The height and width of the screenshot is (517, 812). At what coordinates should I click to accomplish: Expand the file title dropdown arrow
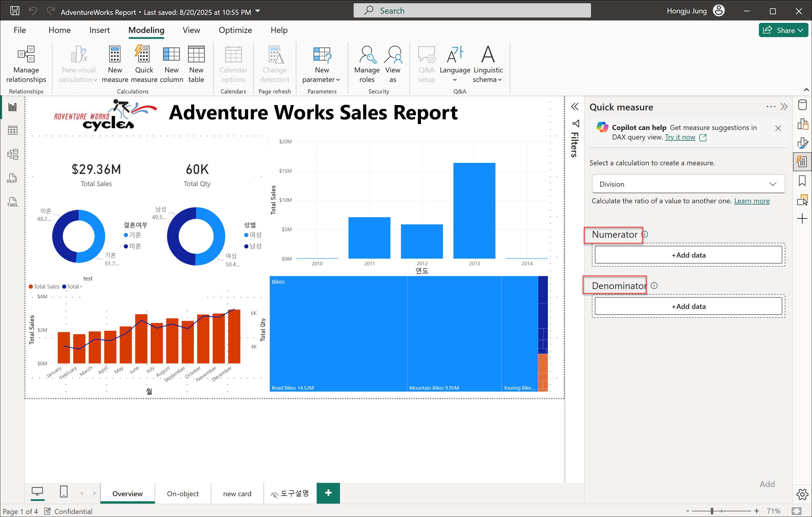pyautogui.click(x=258, y=11)
